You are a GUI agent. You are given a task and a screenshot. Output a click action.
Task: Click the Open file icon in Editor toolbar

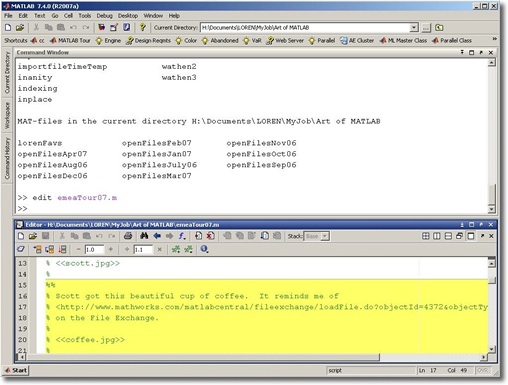click(33, 236)
